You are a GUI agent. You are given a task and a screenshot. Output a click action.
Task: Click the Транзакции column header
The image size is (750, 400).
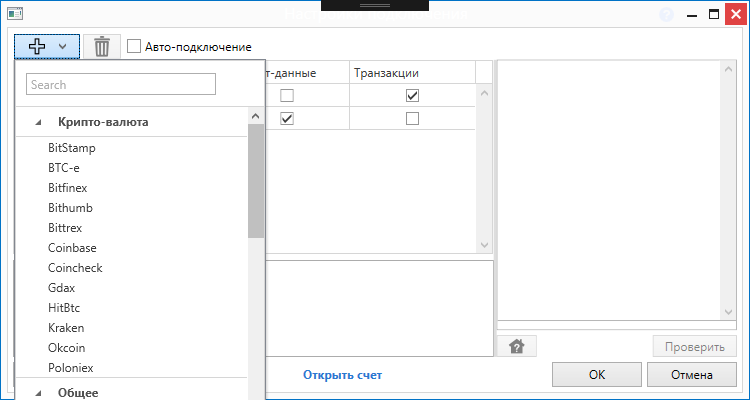(412, 73)
